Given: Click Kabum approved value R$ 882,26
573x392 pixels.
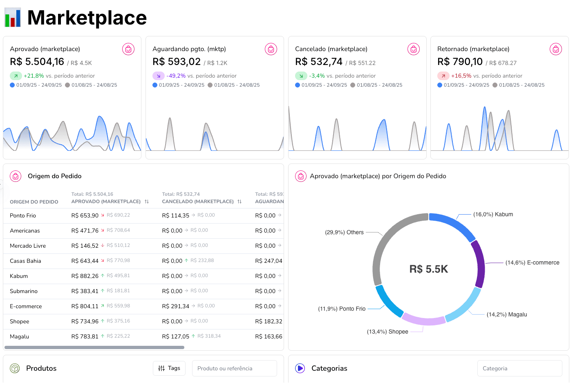Looking at the screenshot, I should 85,276.
